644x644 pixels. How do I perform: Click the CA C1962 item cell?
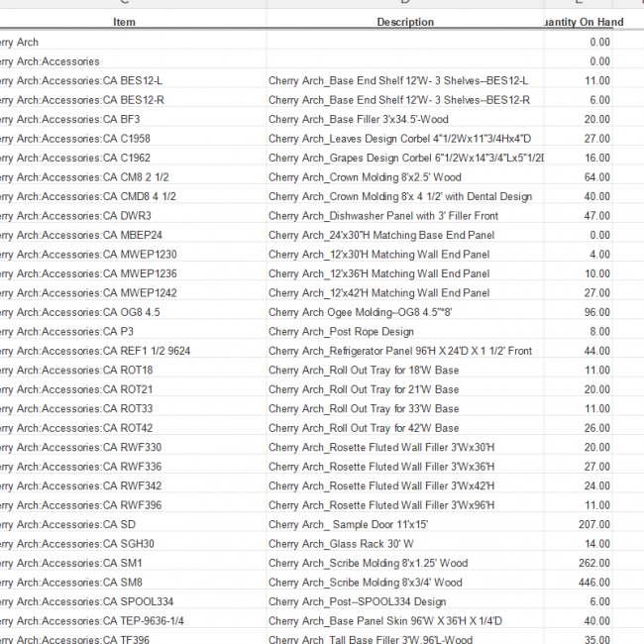[x=133, y=158]
